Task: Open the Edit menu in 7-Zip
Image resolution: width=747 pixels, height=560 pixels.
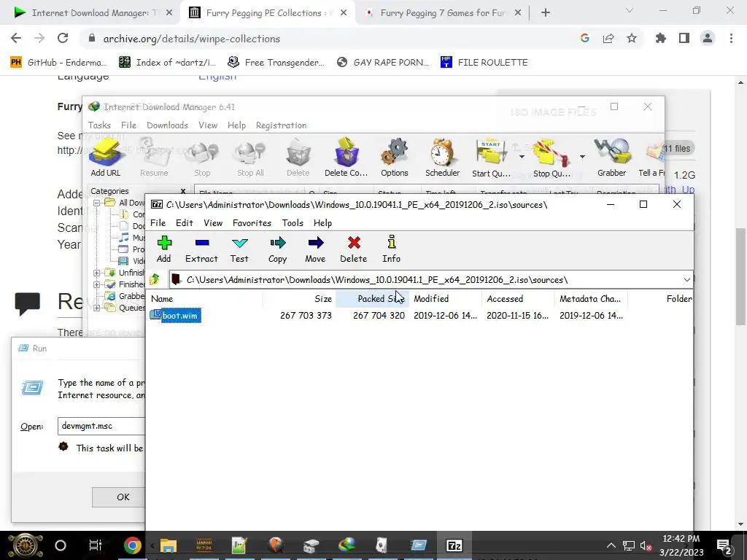Action: [x=185, y=223]
